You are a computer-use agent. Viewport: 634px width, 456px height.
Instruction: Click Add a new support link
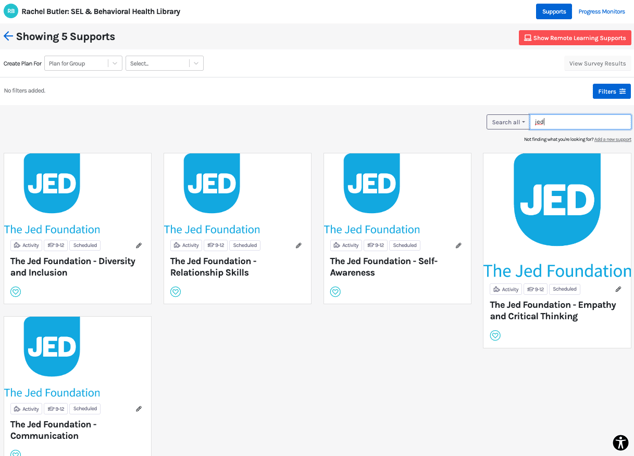coord(613,139)
